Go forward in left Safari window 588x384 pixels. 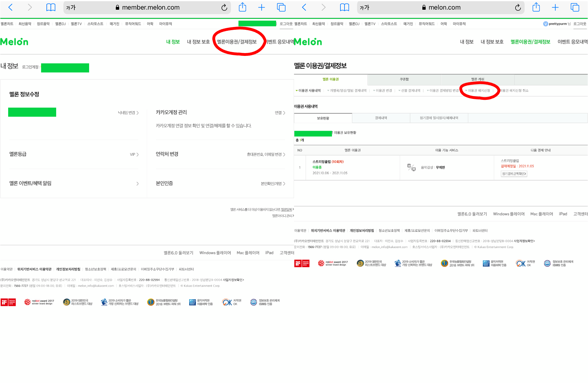click(30, 8)
